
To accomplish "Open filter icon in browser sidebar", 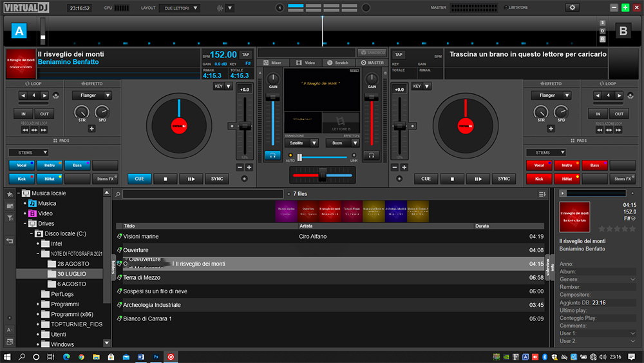I will coord(10,218).
